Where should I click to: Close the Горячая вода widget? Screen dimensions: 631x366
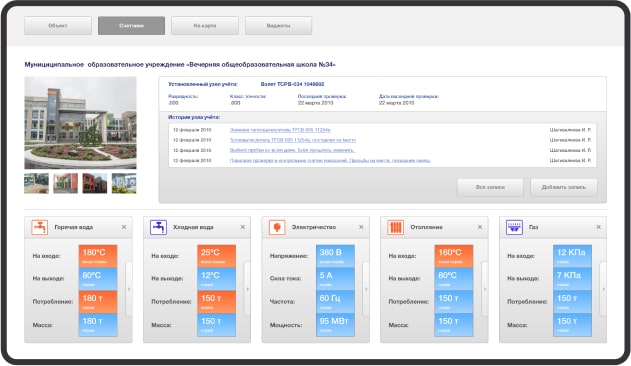(x=124, y=227)
